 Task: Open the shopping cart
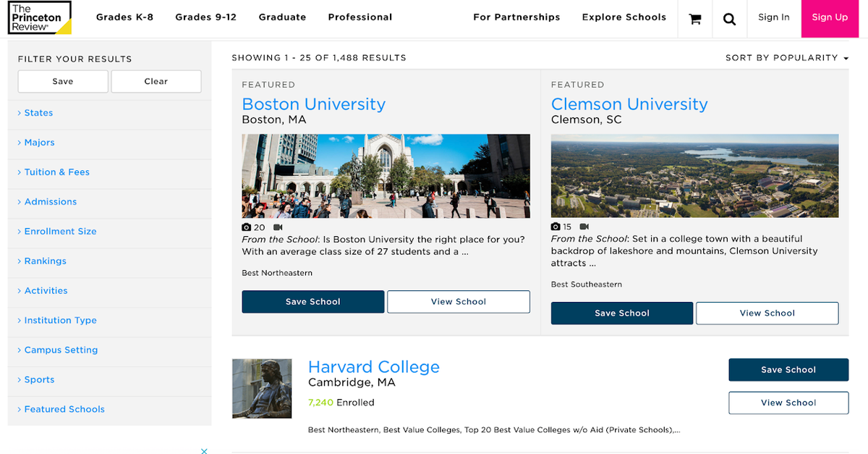point(694,19)
